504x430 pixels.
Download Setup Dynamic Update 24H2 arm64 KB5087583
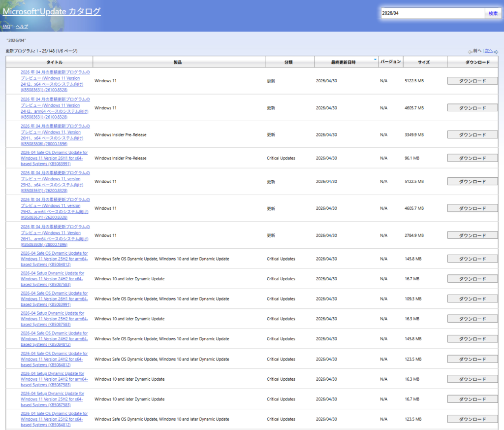(472, 379)
